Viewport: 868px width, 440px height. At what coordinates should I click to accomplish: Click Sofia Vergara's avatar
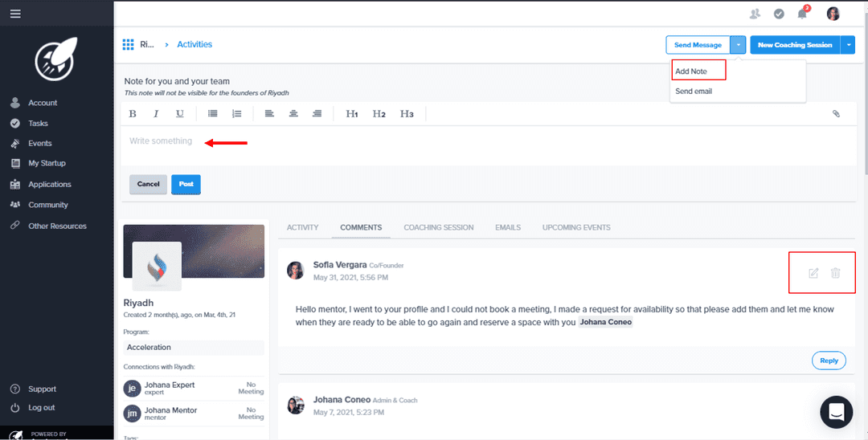[x=296, y=271]
